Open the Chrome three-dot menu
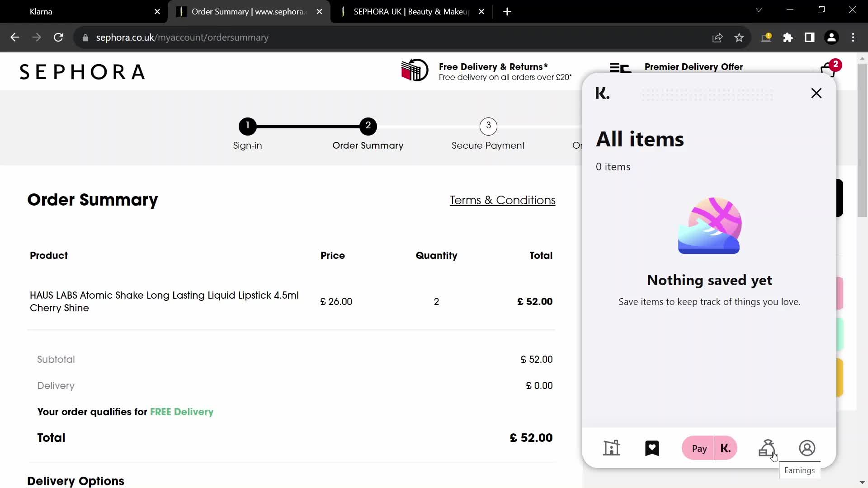Viewport: 868px width, 488px height. pyautogui.click(x=853, y=38)
